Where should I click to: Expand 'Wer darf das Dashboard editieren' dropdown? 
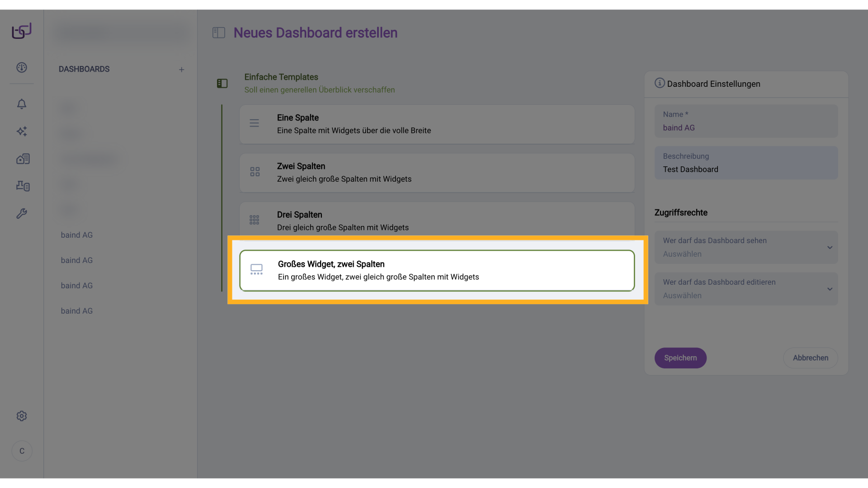pos(746,289)
